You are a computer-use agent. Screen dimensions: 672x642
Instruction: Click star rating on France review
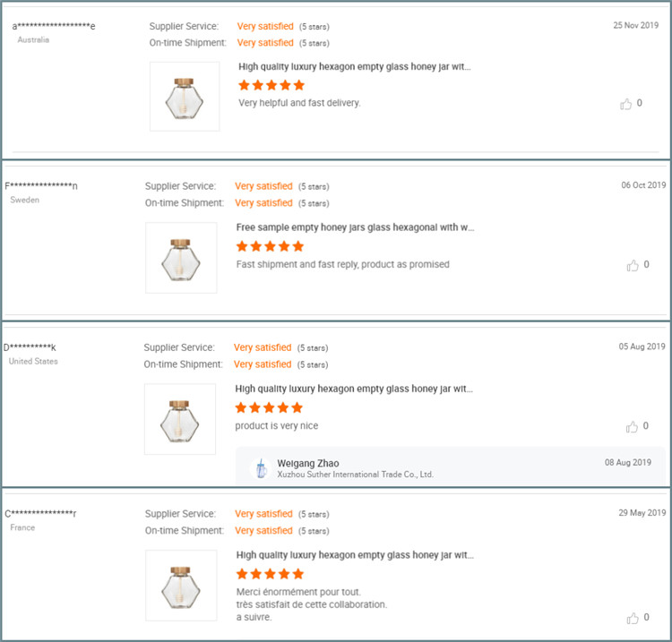tap(270, 574)
